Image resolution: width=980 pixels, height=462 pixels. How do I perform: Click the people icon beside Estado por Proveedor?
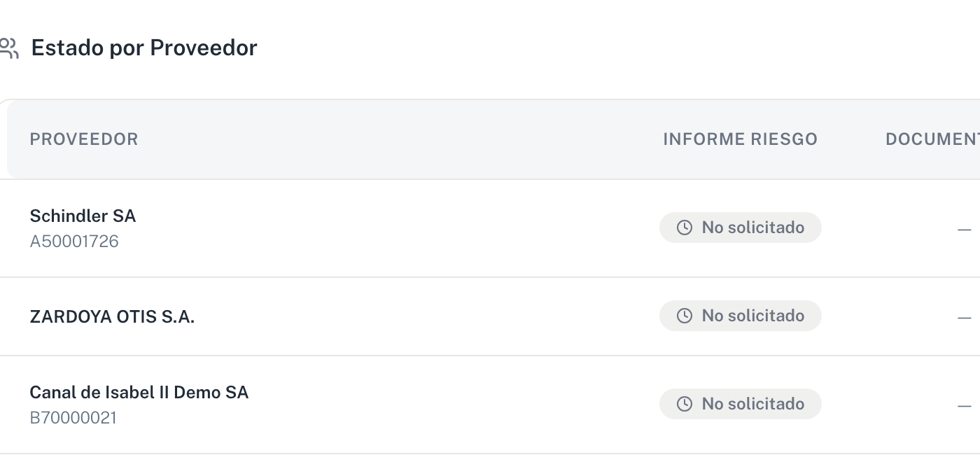[8, 48]
